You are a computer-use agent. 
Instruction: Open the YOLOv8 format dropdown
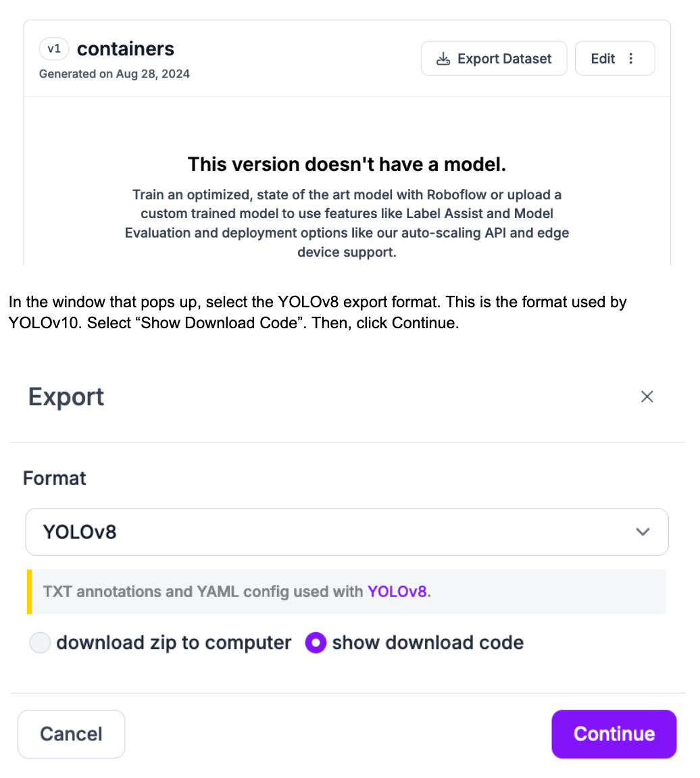(347, 531)
